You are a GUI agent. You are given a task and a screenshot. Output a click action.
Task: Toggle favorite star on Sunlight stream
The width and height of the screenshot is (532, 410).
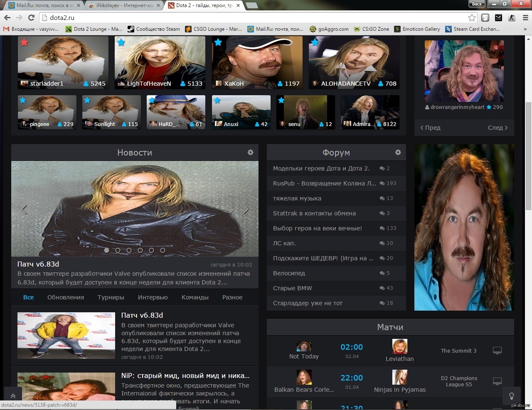tap(87, 100)
